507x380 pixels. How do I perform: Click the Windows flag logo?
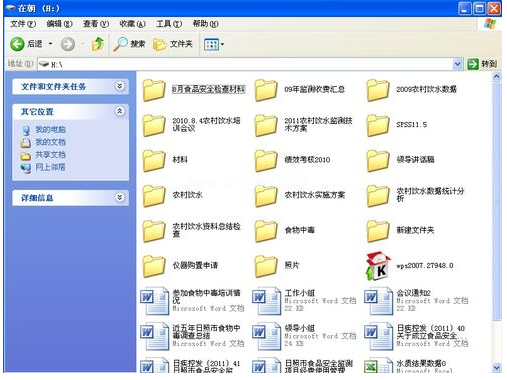click(490, 24)
